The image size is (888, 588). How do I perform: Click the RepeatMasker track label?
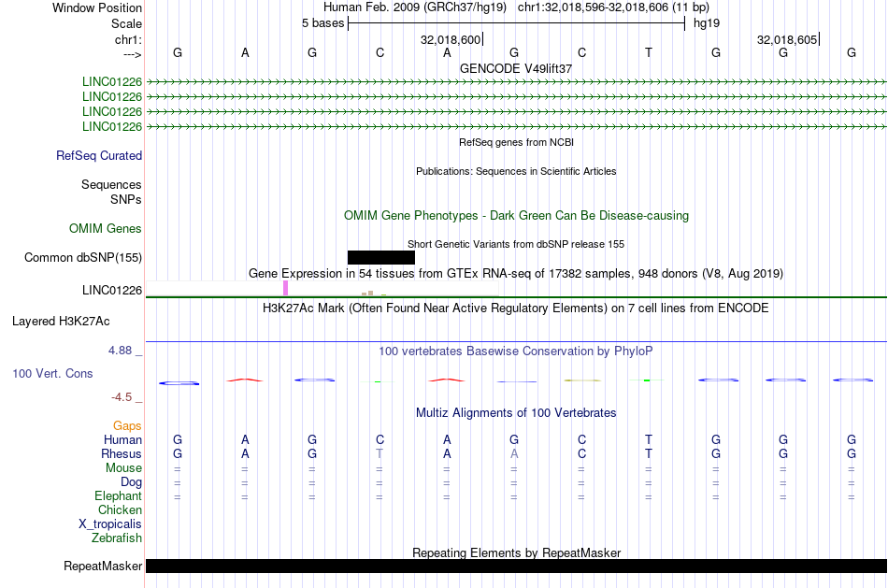click(x=103, y=566)
